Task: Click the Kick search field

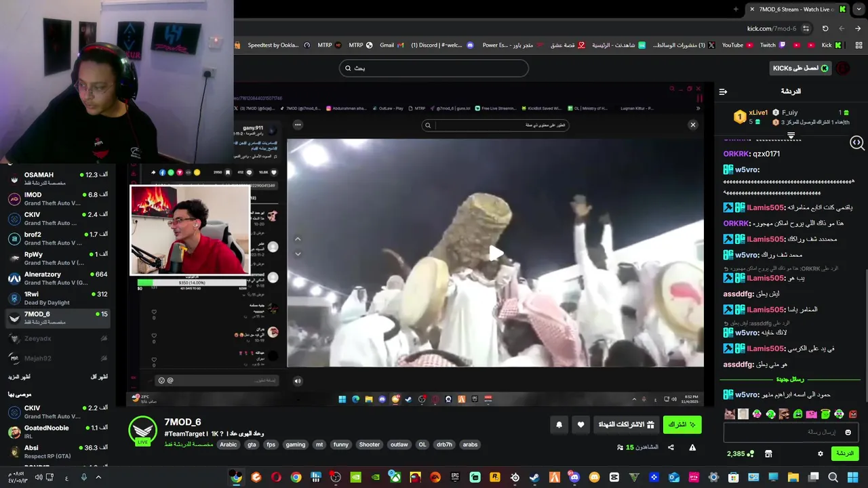Action: tap(434, 68)
